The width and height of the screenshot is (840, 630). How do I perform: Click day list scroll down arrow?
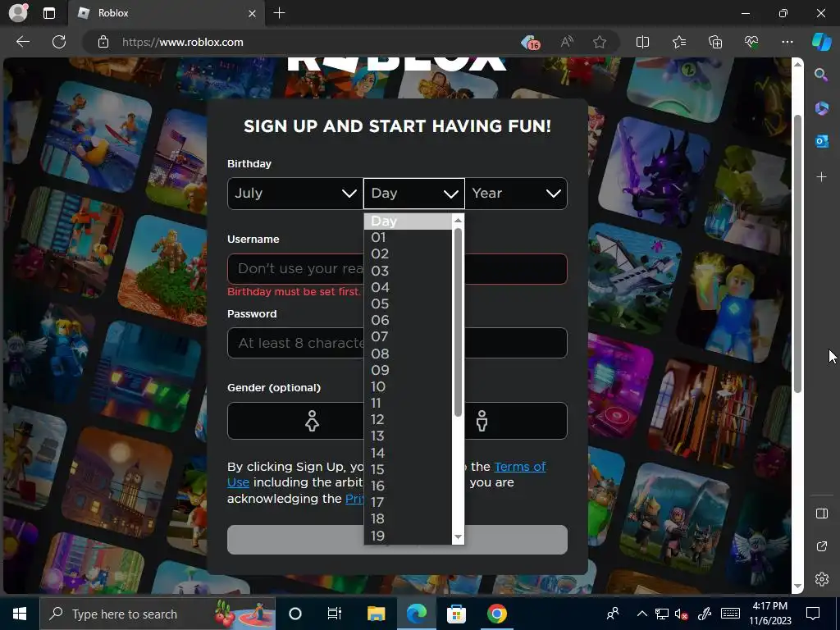tap(458, 536)
